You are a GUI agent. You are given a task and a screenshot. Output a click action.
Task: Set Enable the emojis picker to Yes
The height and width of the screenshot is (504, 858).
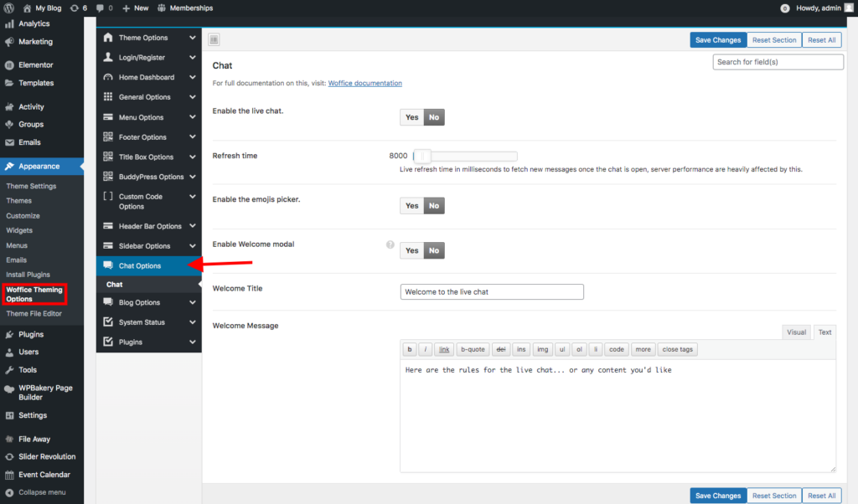411,206
